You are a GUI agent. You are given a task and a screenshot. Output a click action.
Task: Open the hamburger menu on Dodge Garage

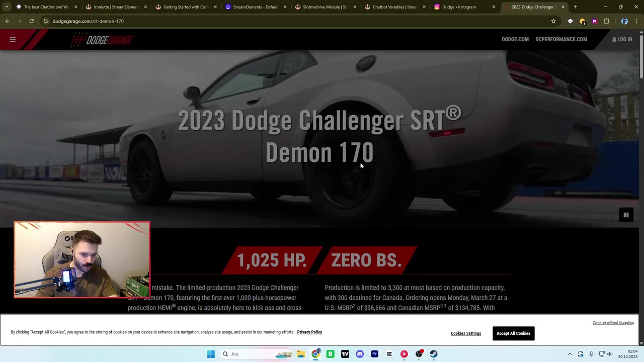[13, 39]
